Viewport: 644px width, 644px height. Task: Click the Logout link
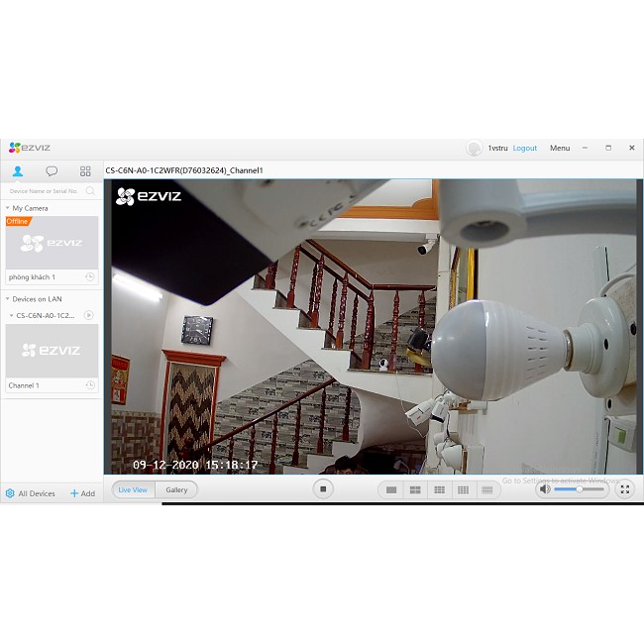(525, 148)
